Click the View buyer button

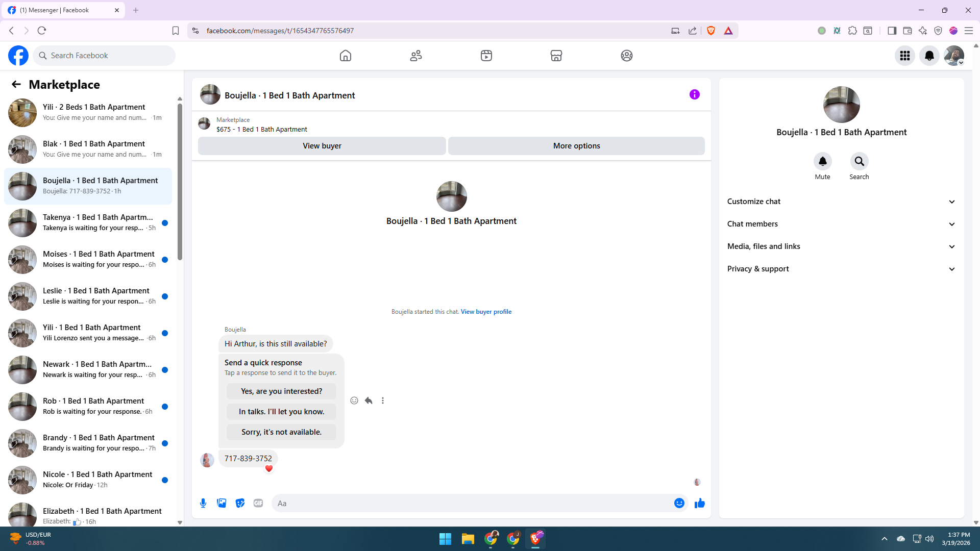point(322,146)
